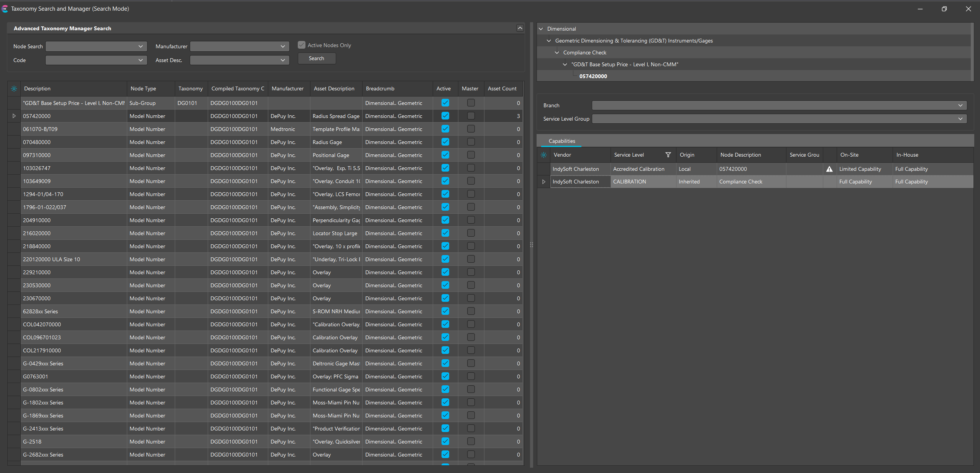The height and width of the screenshot is (473, 980).
Task: Uncheck Active for 061070-B/T09 row
Action: [445, 129]
